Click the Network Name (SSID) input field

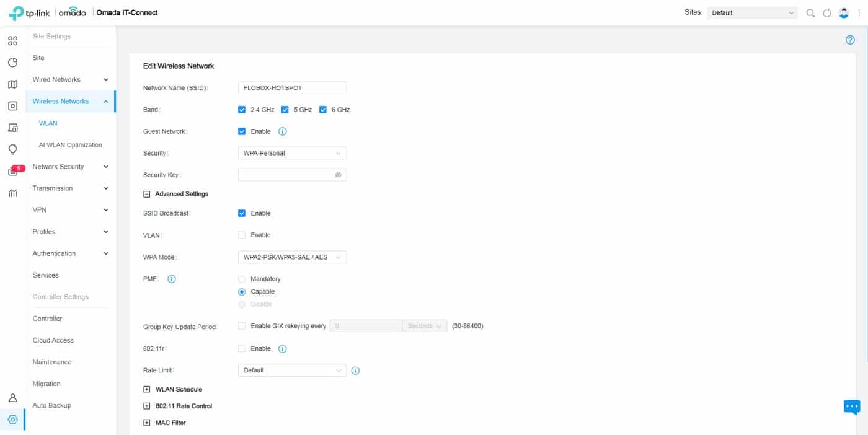point(292,88)
